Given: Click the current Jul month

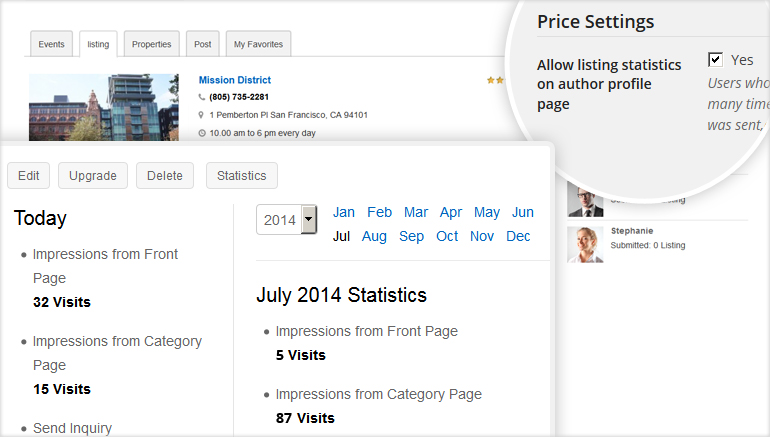Looking at the screenshot, I should point(341,236).
